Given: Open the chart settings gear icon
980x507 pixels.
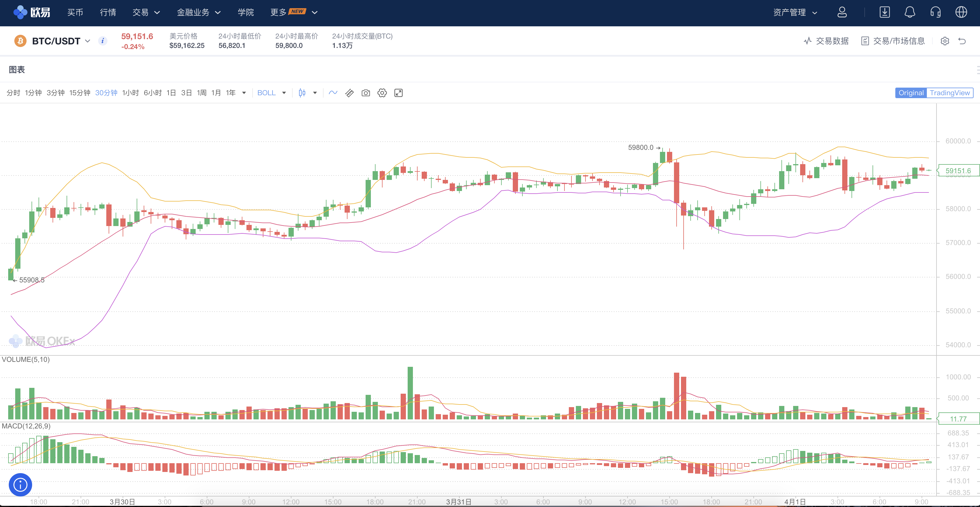Looking at the screenshot, I should click(382, 93).
